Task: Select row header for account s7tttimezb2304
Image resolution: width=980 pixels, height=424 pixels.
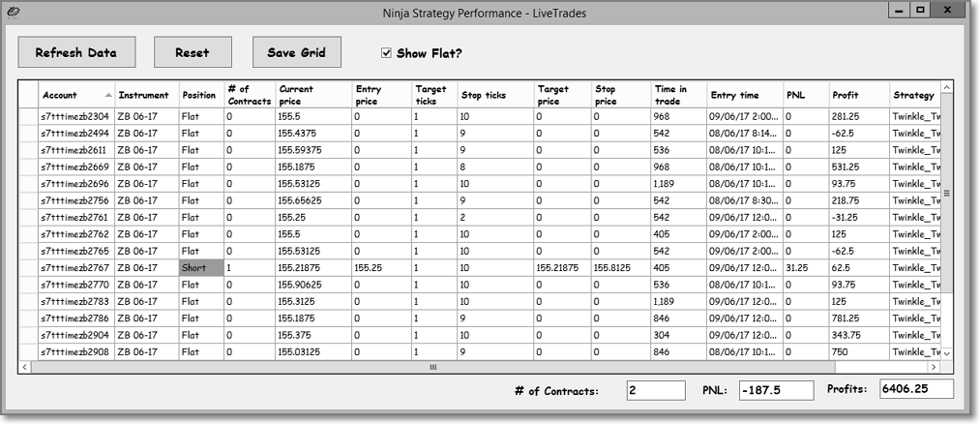Action: tap(29, 115)
